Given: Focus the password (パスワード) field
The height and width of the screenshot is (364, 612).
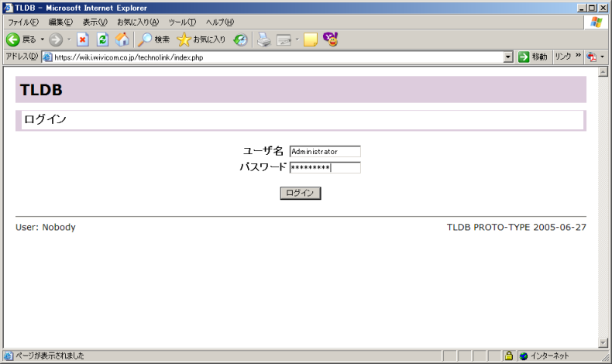Looking at the screenshot, I should 325,167.
